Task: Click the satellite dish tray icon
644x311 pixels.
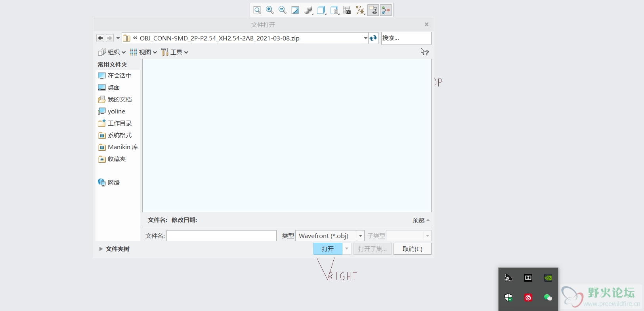Action: coord(508,278)
